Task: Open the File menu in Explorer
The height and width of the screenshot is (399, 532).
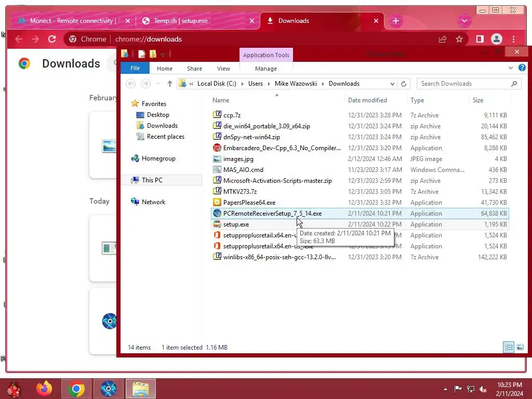Action: [x=135, y=68]
